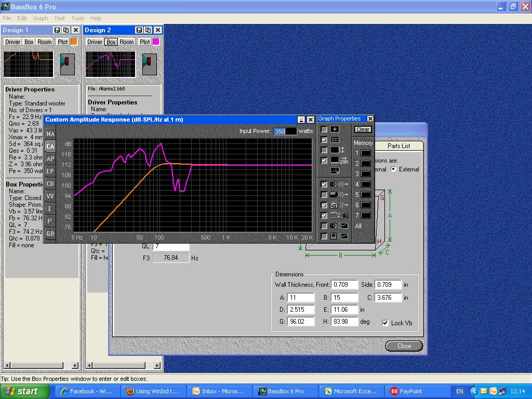
Task: Open Design 2 mini response graph thumbnail
Action: click(x=111, y=64)
